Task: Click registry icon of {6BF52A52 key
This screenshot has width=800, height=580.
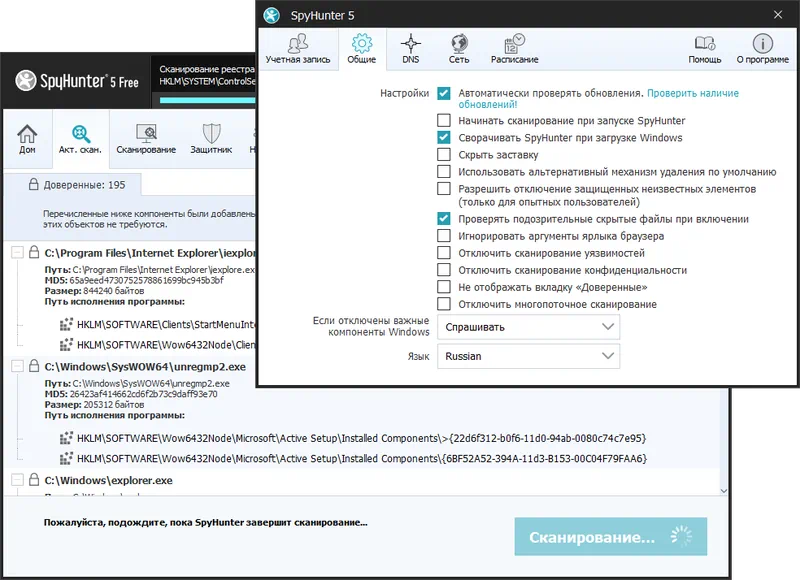Action: pyautogui.click(x=66, y=459)
